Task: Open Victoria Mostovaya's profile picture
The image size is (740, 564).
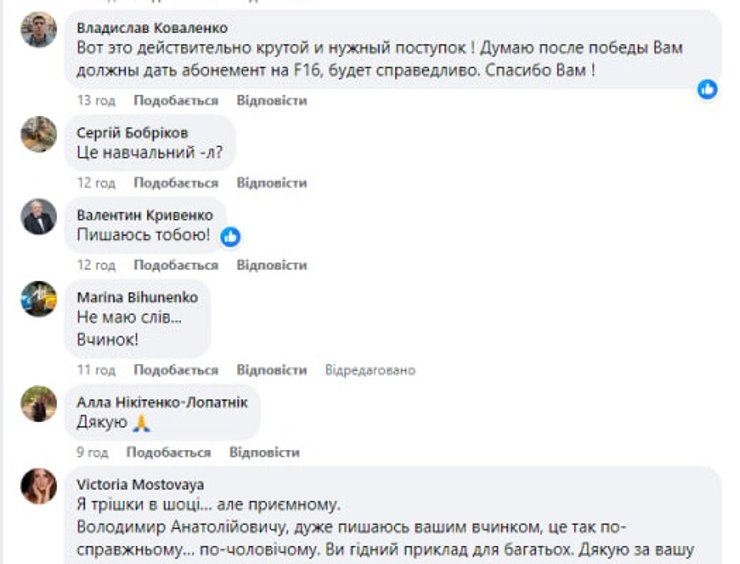Action: click(x=39, y=486)
